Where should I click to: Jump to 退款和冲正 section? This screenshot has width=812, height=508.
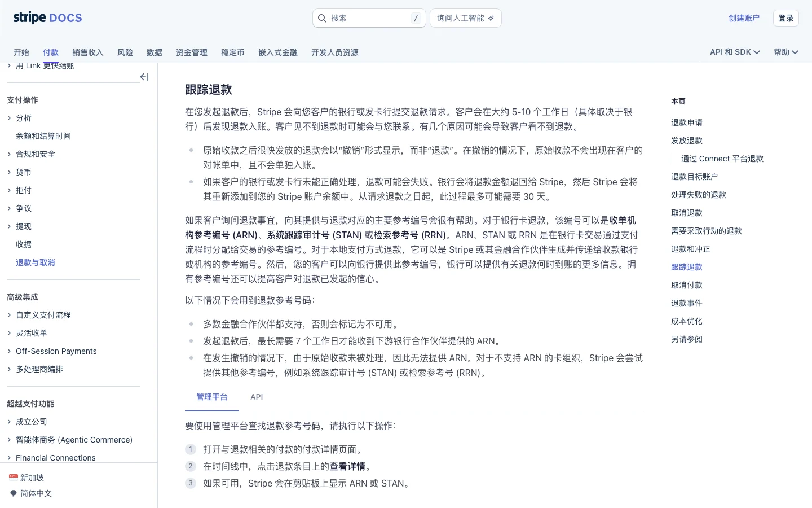(691, 249)
